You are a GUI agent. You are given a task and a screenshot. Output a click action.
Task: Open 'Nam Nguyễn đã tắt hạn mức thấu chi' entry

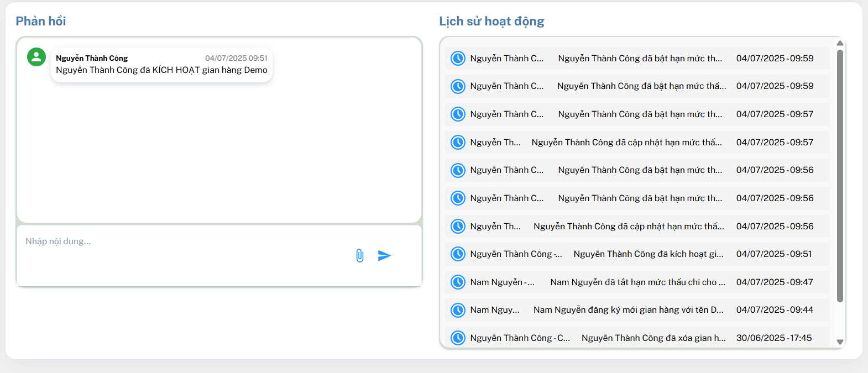coord(637,282)
